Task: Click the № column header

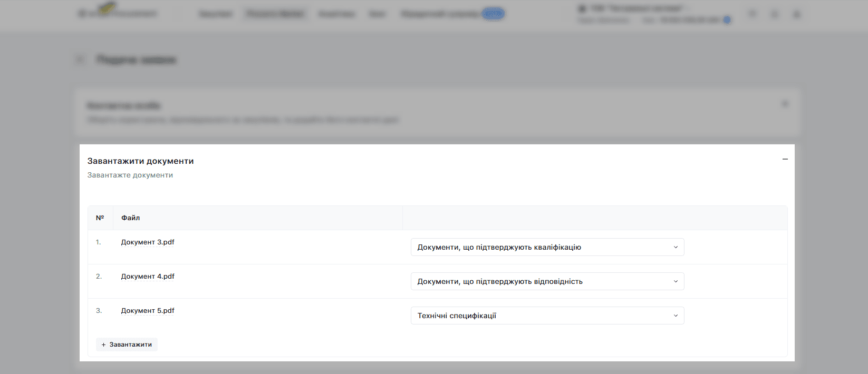Action: pos(100,218)
